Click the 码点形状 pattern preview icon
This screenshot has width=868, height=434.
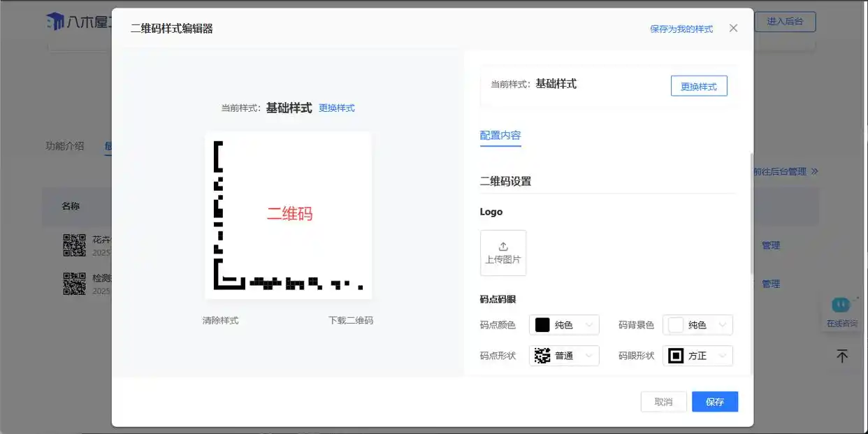tap(542, 356)
